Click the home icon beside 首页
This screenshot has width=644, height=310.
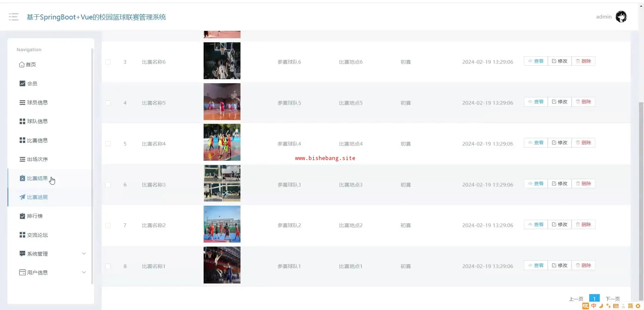point(22,64)
